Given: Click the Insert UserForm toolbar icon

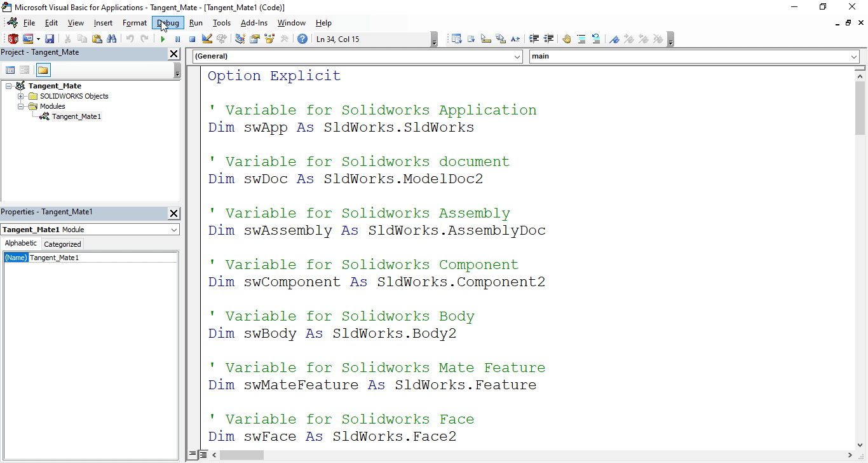Looking at the screenshot, I should (x=28, y=39).
